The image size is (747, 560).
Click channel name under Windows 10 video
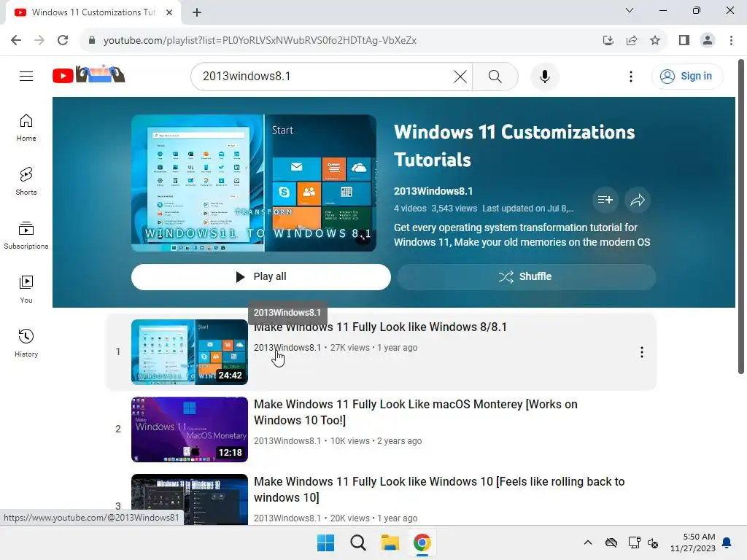pos(287,518)
